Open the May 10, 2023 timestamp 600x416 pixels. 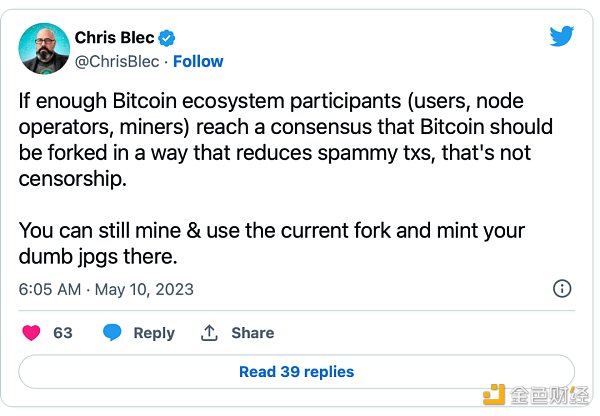(x=106, y=290)
